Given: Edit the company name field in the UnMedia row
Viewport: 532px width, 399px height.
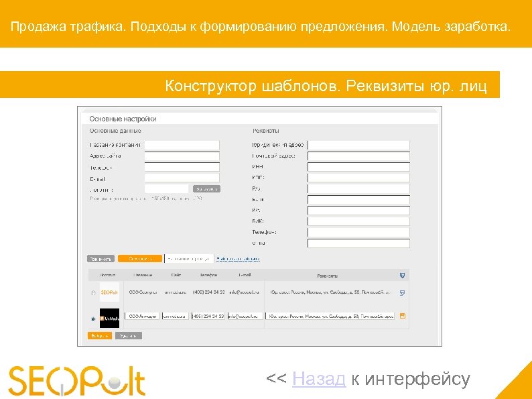Looking at the screenshot, I should click(x=142, y=316).
